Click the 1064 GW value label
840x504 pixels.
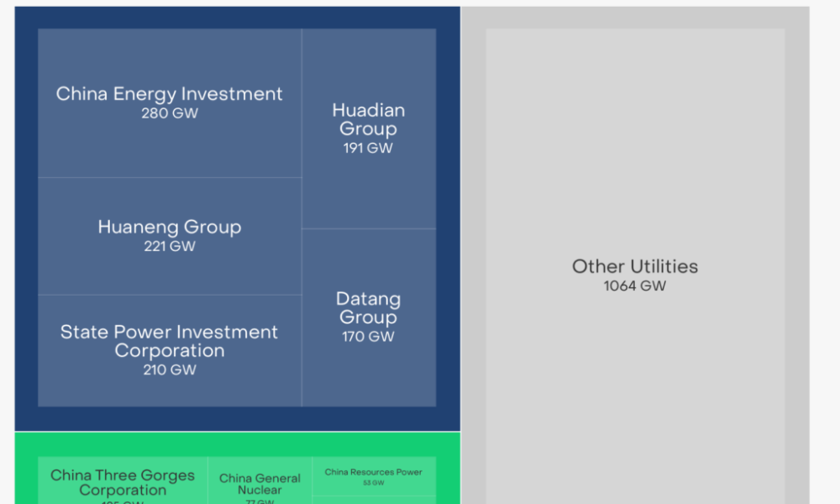point(635,286)
